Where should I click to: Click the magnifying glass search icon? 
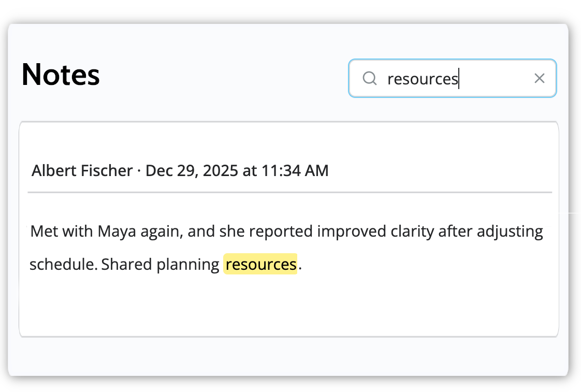369,78
